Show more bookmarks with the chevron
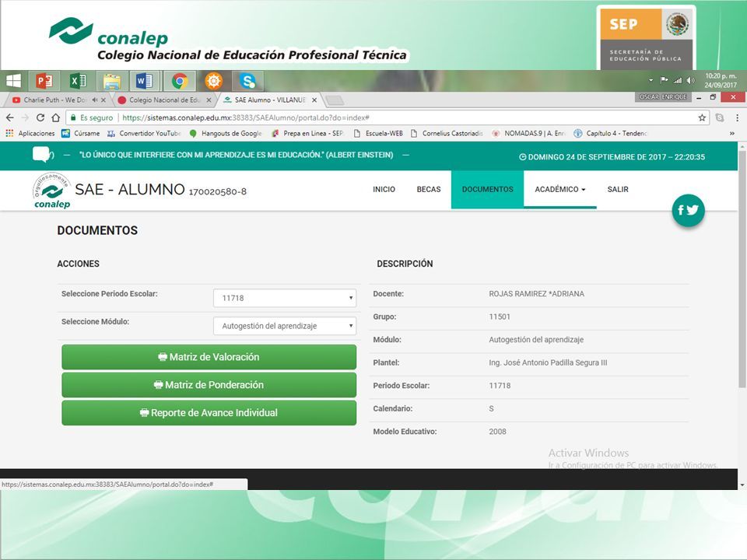 [731, 133]
